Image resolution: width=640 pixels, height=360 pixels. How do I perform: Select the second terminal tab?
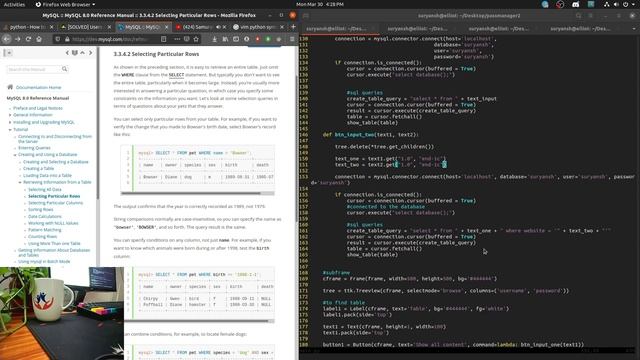point(417,29)
